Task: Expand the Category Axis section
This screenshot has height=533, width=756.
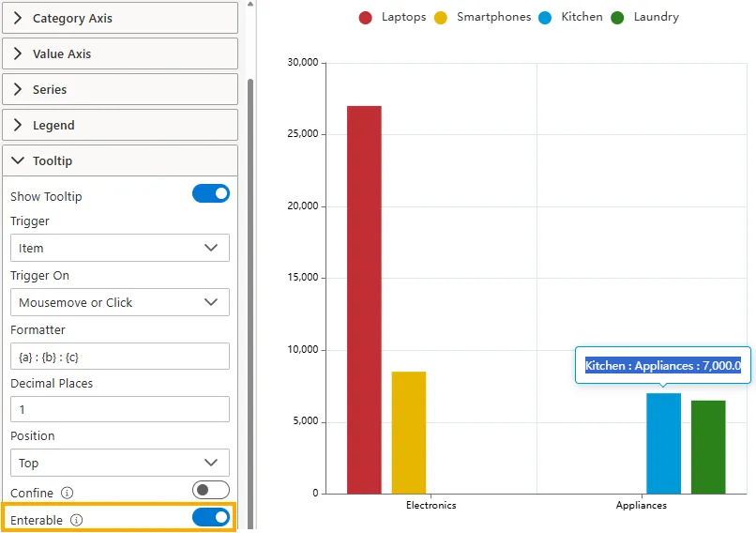Action: coord(119,18)
